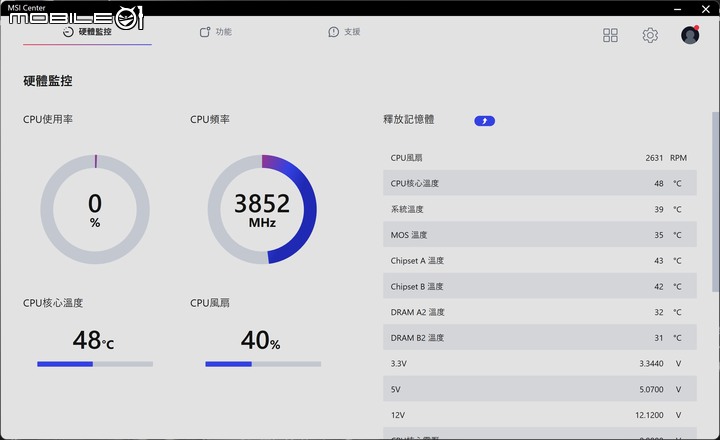The image size is (720, 440).
Task: Open the 硬體監控 hardware monitoring tab
Action: 87,32
